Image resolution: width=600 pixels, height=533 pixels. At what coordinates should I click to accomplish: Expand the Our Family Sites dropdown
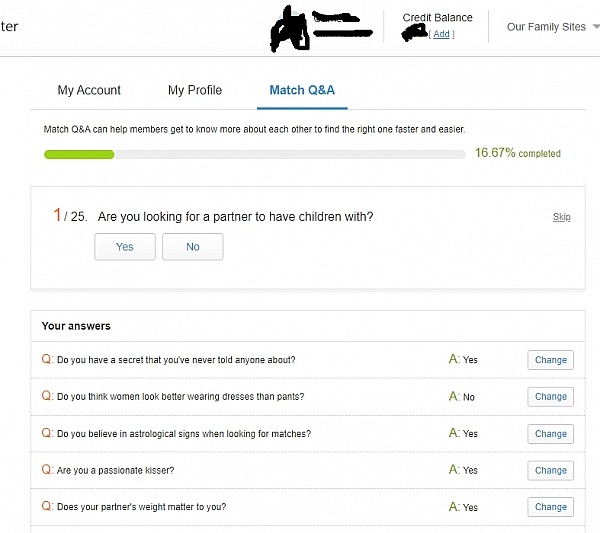552,27
